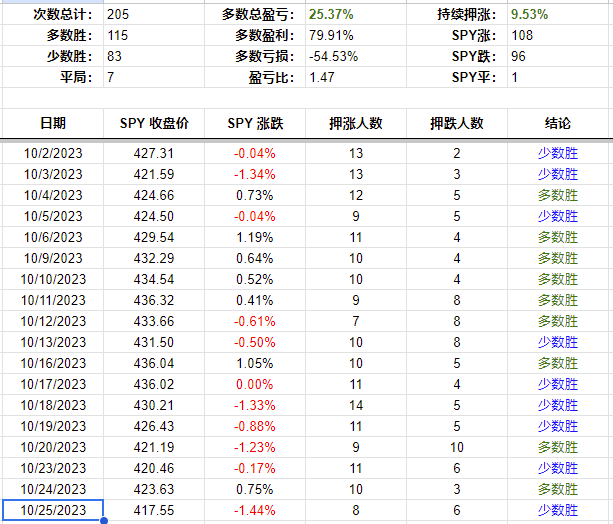Click the 日期 column header cell
613x524 pixels.
point(52,123)
